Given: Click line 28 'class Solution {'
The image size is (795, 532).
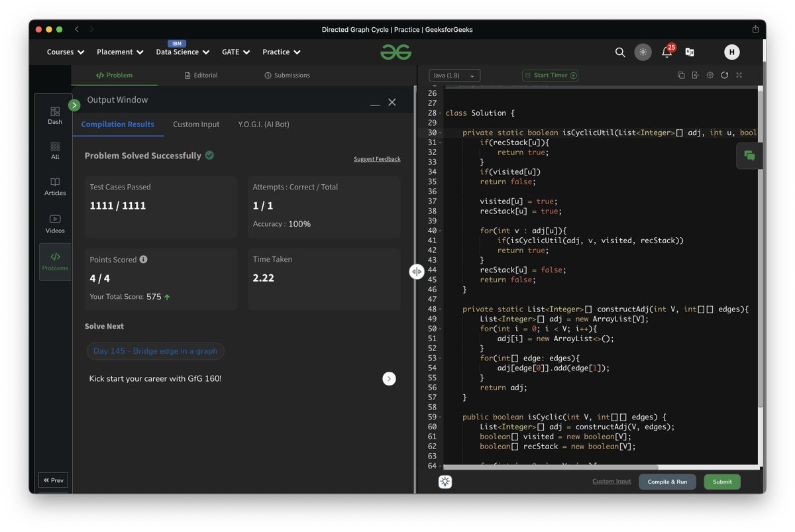Looking at the screenshot, I should click(480, 113).
